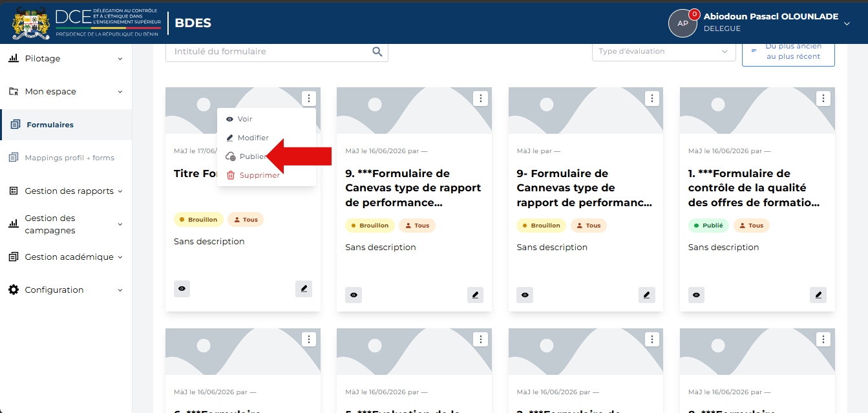Click the BDES header title
This screenshot has height=413, width=868.
tap(193, 23)
